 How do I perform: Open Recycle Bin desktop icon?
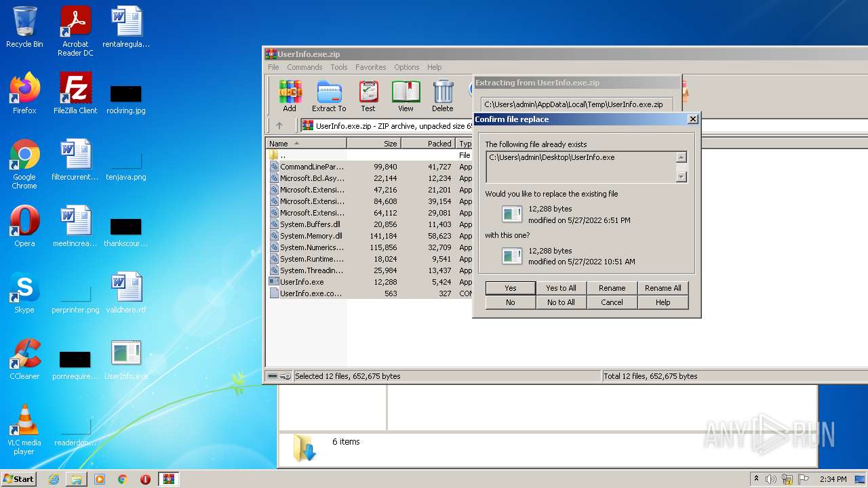pos(24,27)
